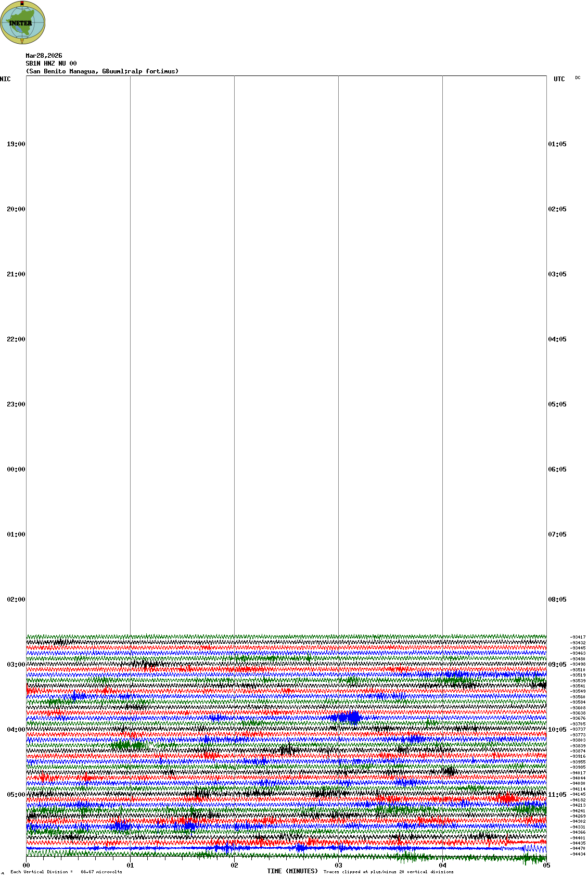Click the San Benito Managua station description
The width and height of the screenshot is (588, 879).
tap(102, 71)
